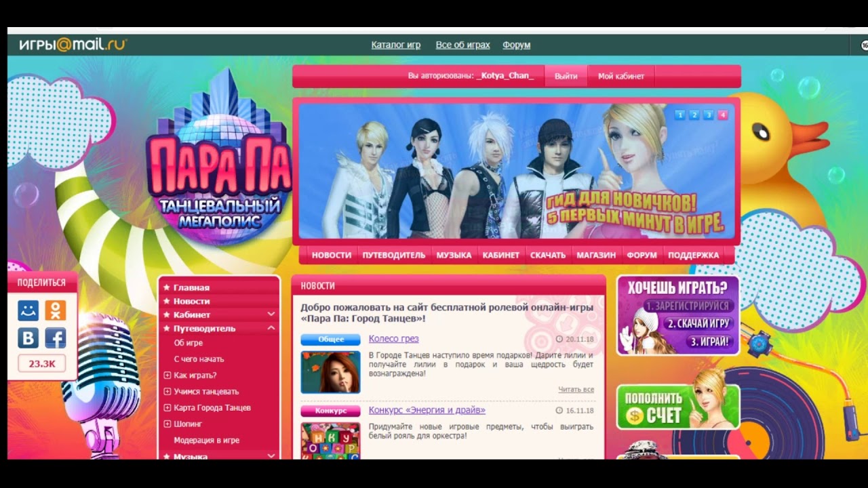This screenshot has height=488, width=868.
Task: Open the Игры@mail.ru logo
Action: click(x=73, y=45)
